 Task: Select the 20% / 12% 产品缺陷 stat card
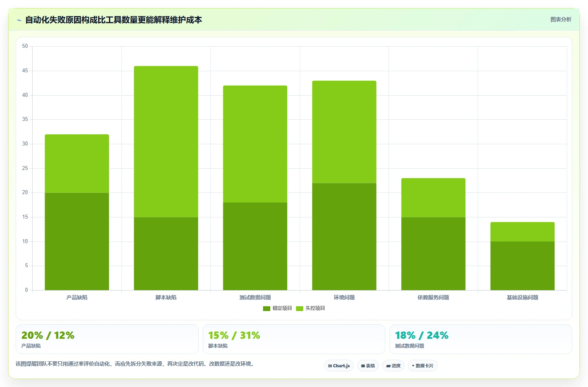[107, 339]
